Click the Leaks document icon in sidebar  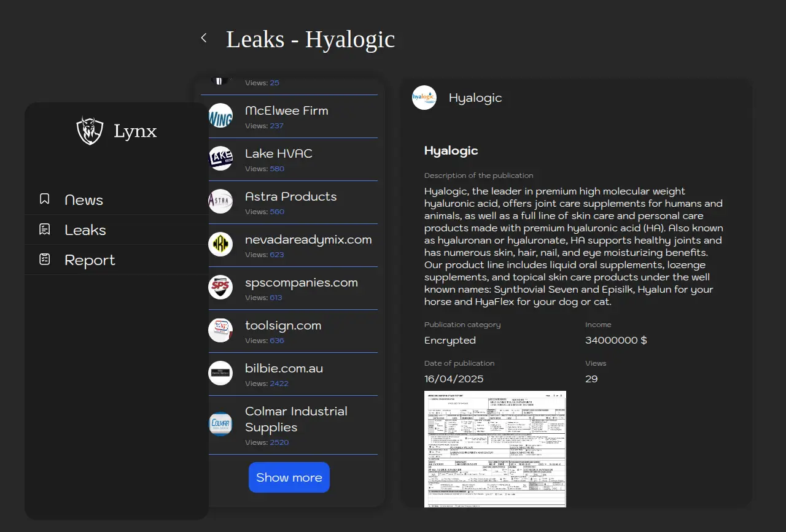45,229
